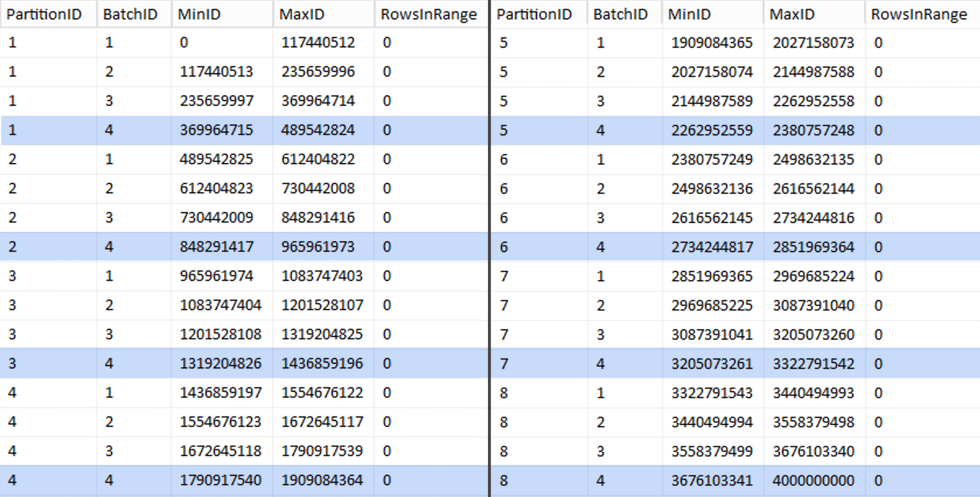
Task: Click the MinID cell 2616562145
Action: [713, 218]
